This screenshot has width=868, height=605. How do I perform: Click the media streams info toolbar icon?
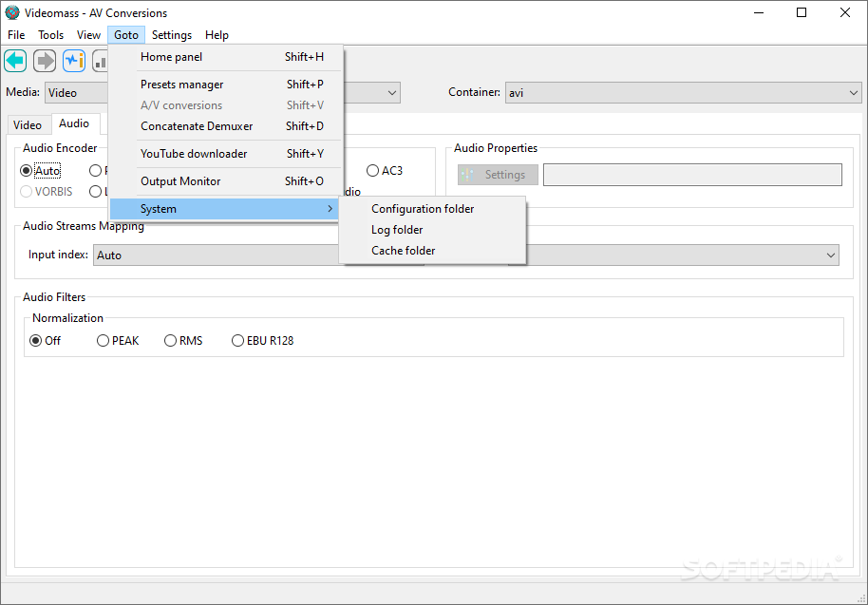[x=74, y=61]
